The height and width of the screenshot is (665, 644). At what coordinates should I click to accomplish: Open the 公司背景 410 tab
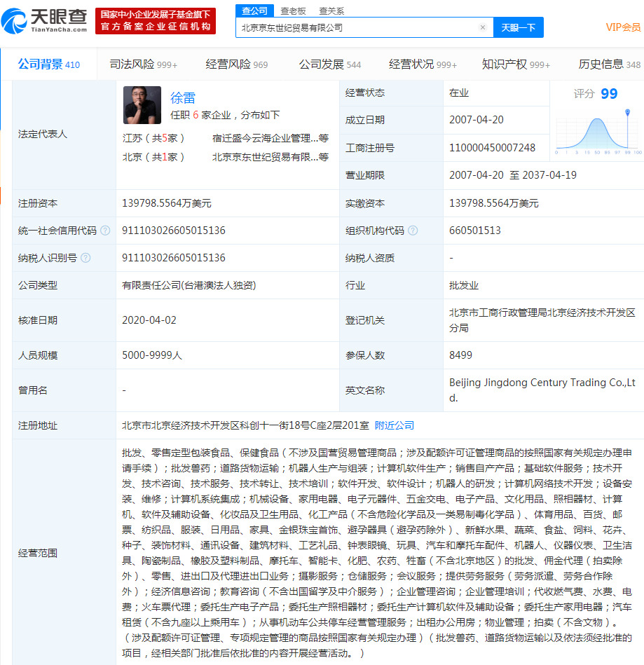tap(49, 64)
